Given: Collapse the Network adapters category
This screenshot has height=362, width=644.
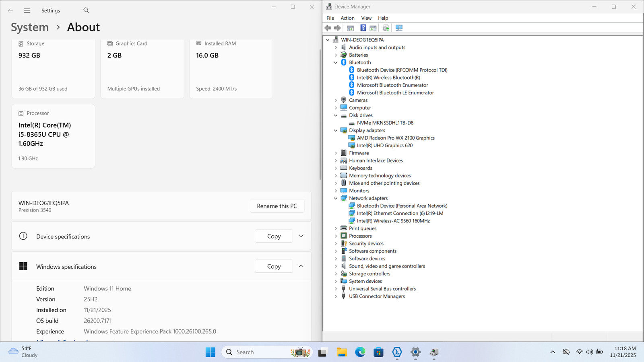Looking at the screenshot, I should 336,198.
